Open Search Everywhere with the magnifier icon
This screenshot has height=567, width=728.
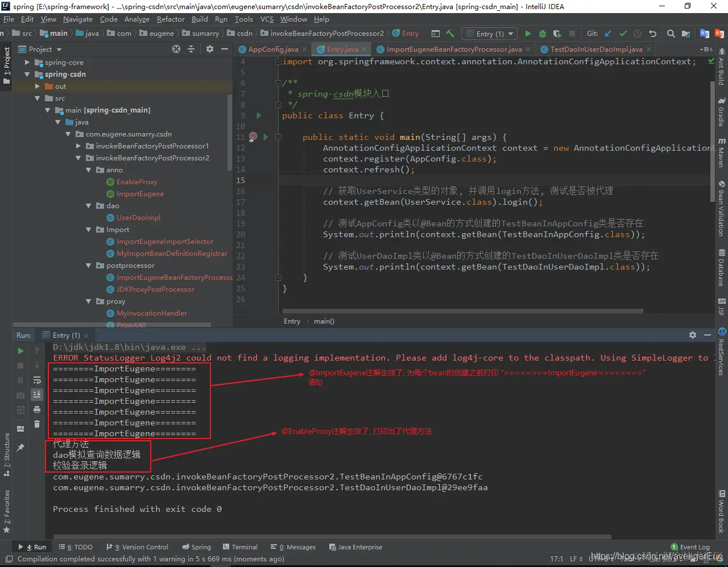point(671,34)
